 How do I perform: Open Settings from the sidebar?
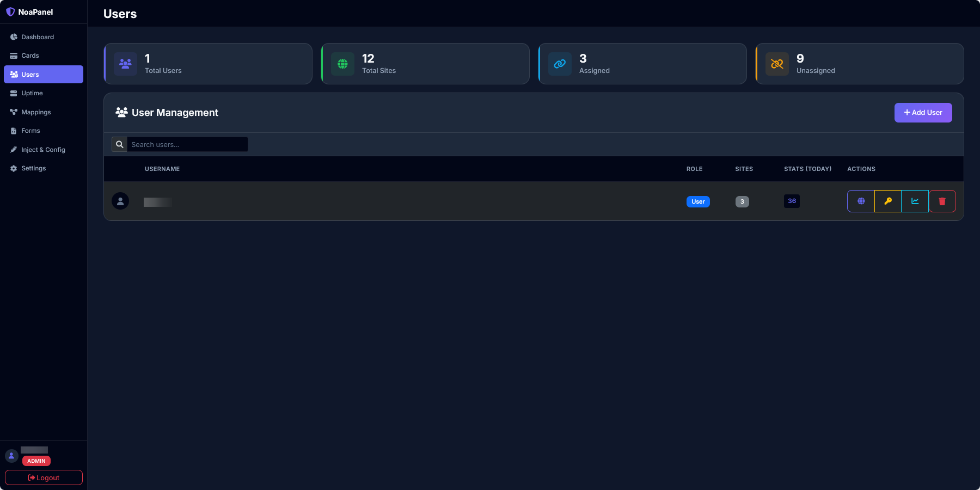(x=34, y=168)
